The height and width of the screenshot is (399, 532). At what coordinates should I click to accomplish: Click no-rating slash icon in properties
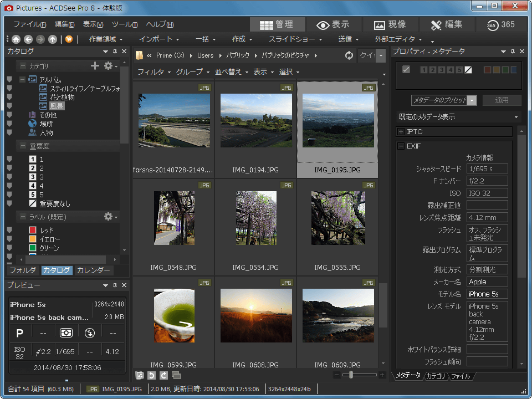(x=468, y=70)
